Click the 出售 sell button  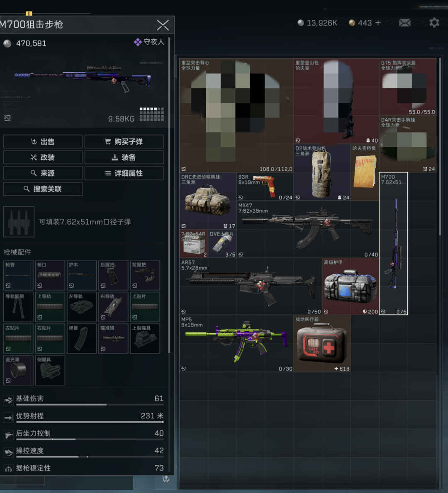pos(43,141)
